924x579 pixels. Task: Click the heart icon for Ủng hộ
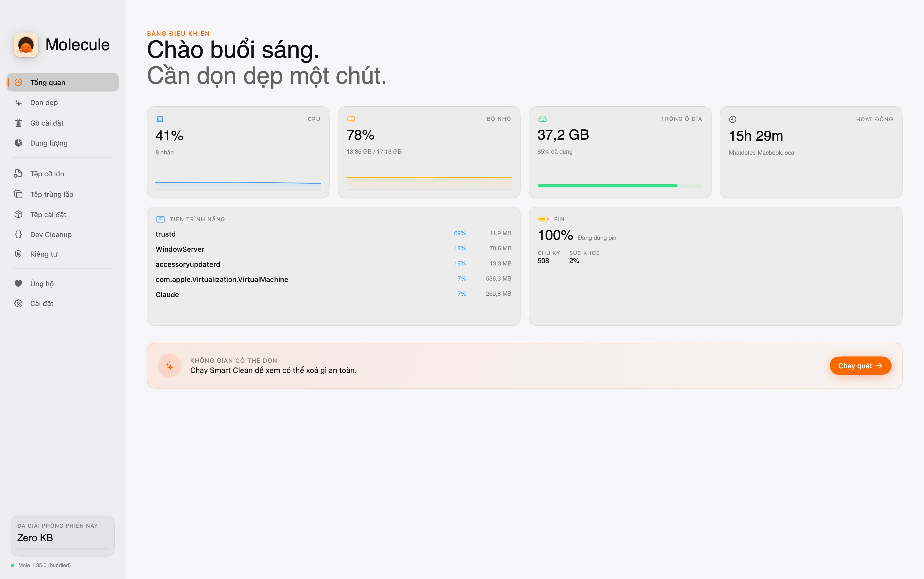pos(18,283)
